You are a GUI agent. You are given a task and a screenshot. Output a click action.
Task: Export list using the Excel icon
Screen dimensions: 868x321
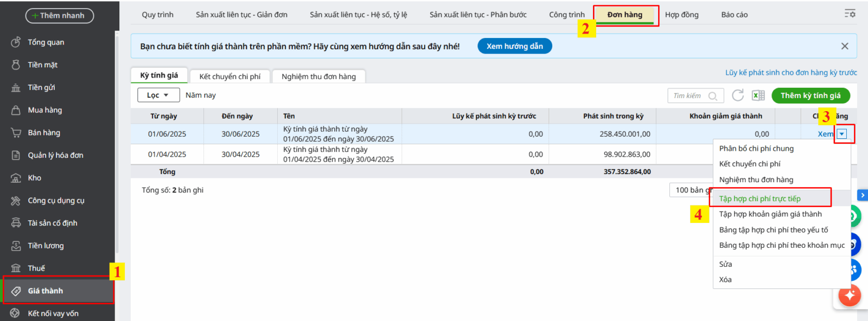coord(758,95)
